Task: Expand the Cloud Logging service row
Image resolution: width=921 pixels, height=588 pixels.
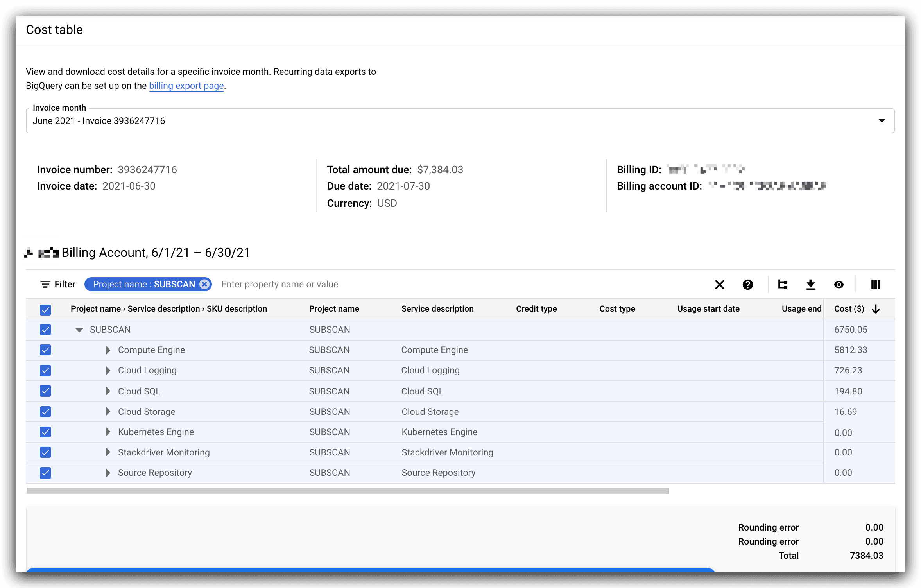Action: pyautogui.click(x=108, y=370)
